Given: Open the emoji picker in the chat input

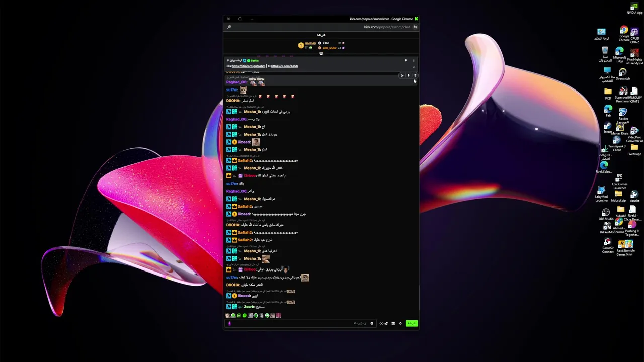Looking at the screenshot, I should click(x=372, y=323).
